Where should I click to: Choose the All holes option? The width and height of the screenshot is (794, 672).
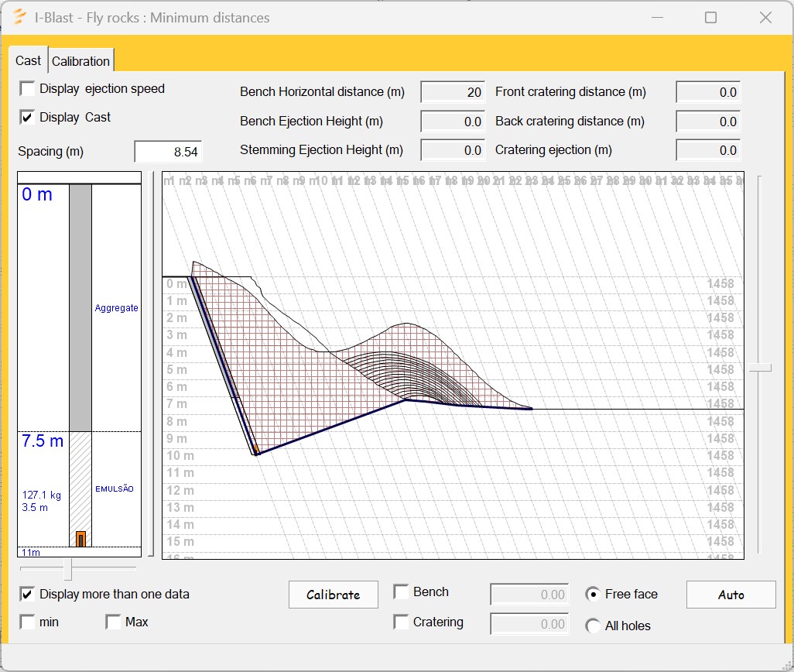[594, 626]
